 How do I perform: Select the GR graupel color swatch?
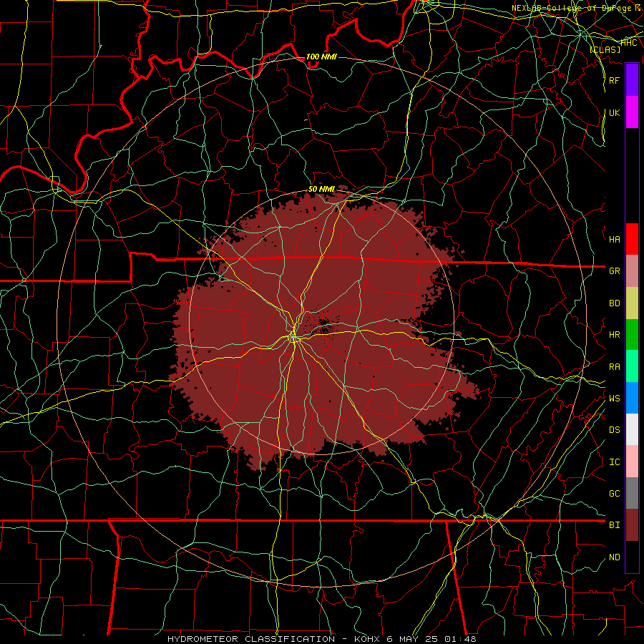(632, 271)
